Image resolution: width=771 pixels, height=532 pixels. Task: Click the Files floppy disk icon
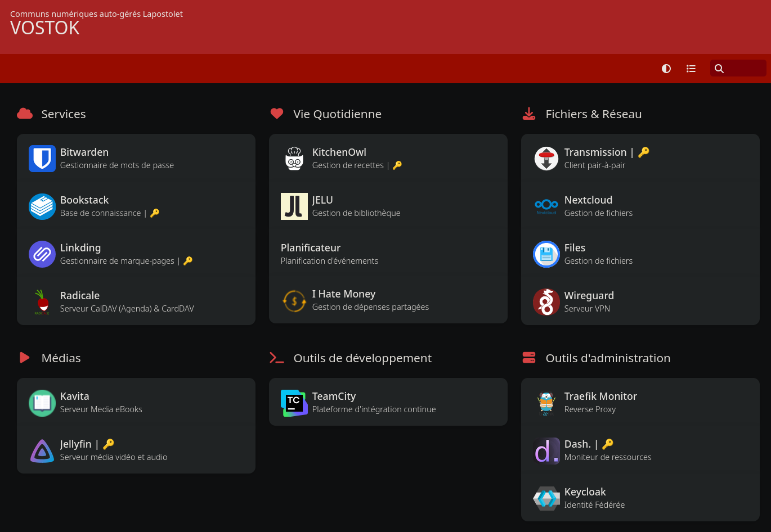(546, 254)
